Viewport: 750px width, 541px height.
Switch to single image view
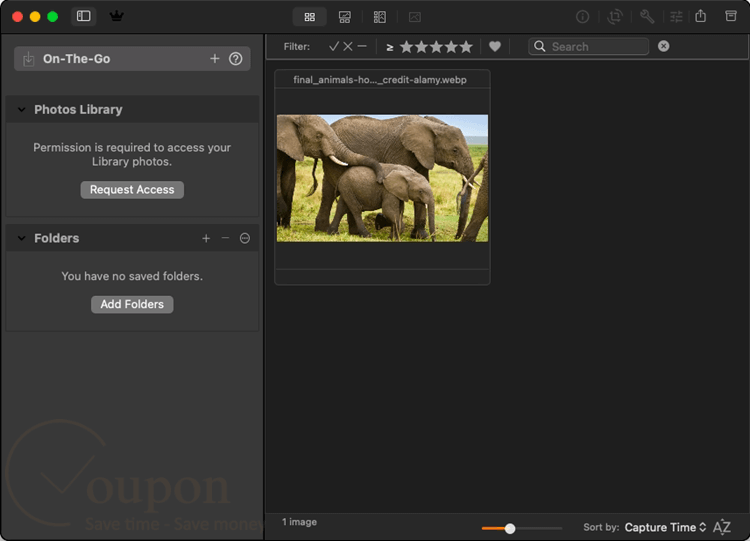(415, 17)
